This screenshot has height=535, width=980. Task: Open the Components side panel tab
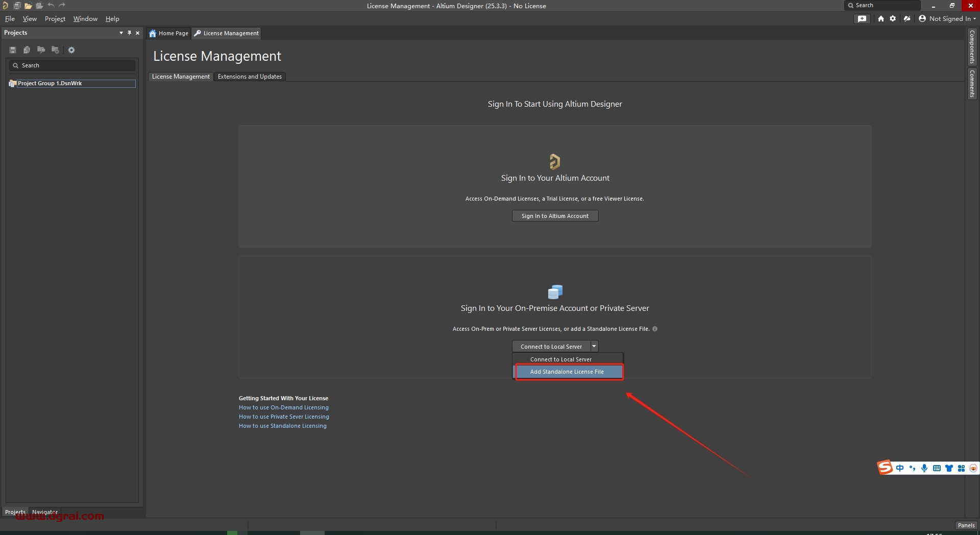point(972,47)
